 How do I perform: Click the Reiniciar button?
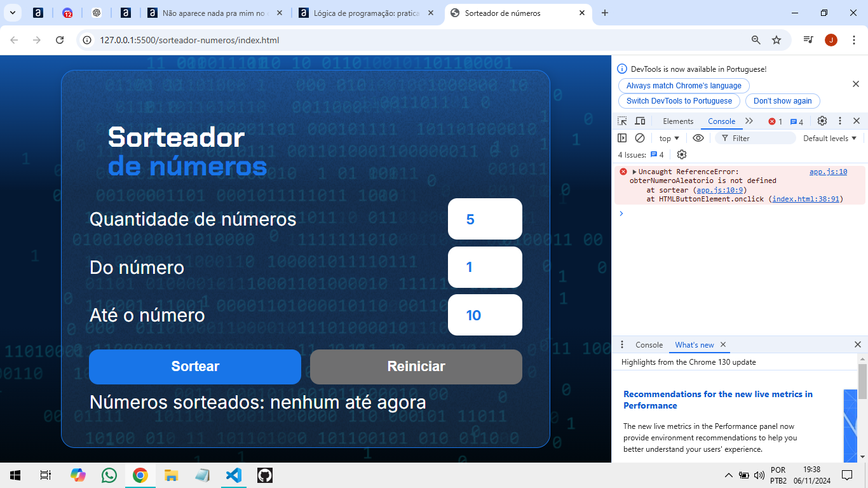[416, 367]
